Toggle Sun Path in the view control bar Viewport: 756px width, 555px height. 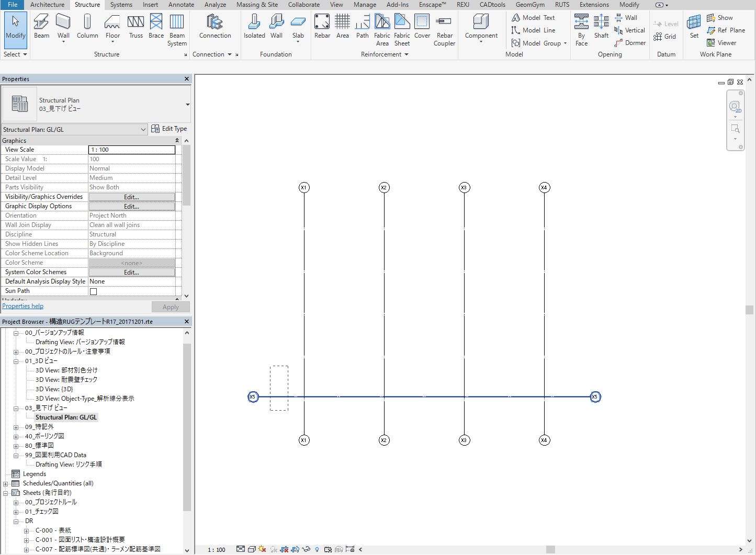(x=262, y=549)
